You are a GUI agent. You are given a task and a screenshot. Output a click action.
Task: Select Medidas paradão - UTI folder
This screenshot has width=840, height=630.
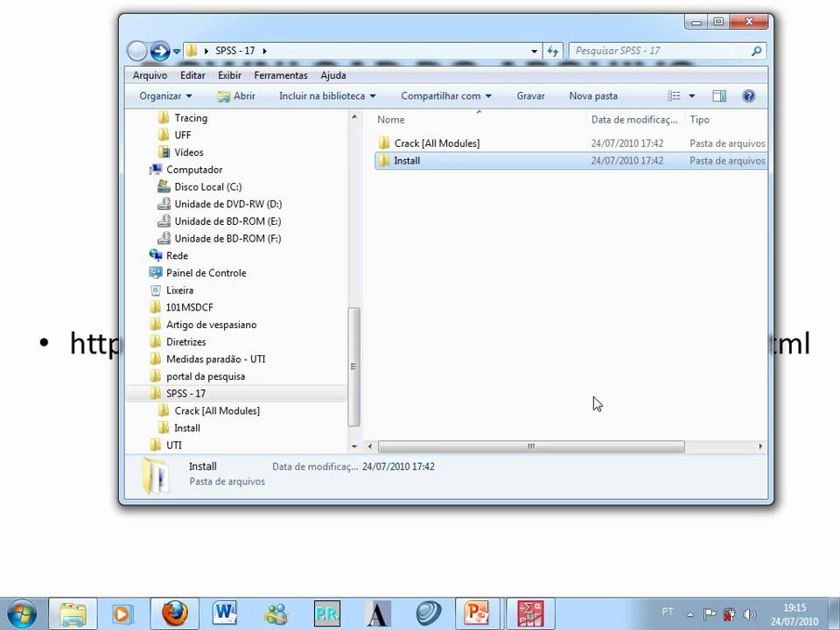pos(207,359)
